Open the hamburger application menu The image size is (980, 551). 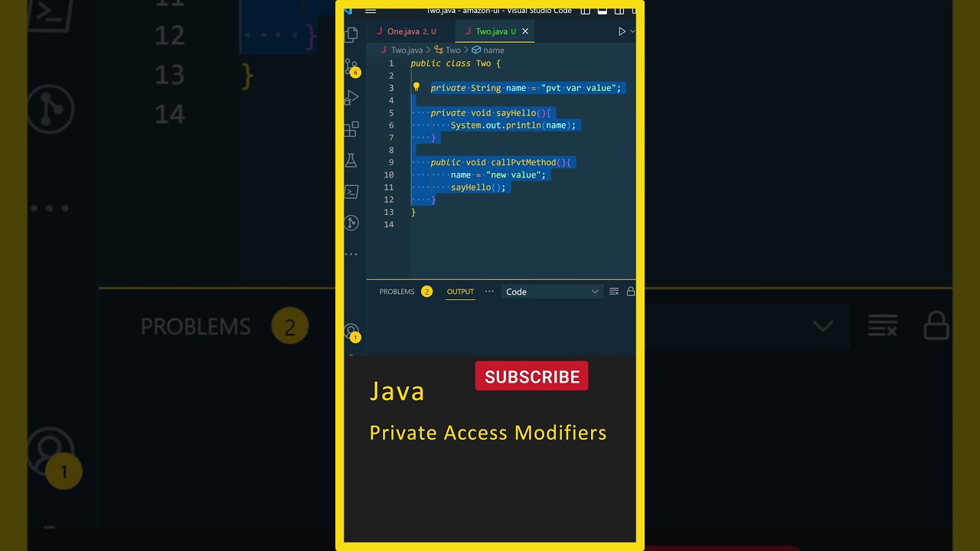pyautogui.click(x=371, y=11)
